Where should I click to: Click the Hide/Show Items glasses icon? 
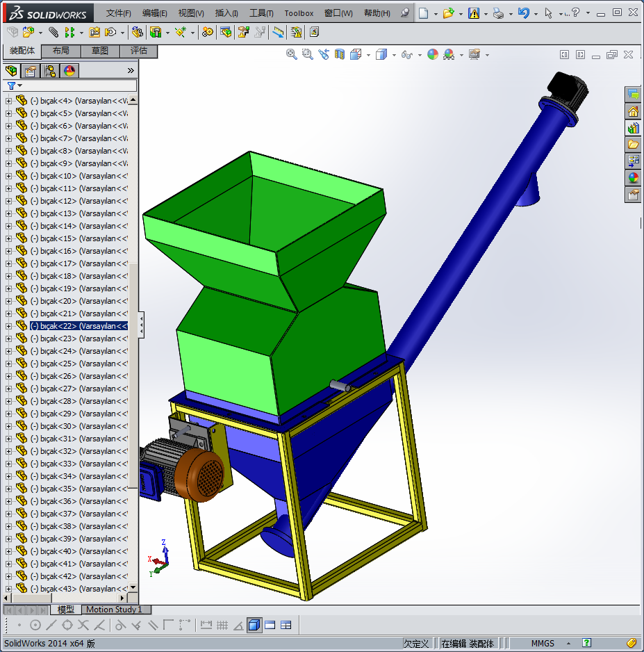click(407, 54)
